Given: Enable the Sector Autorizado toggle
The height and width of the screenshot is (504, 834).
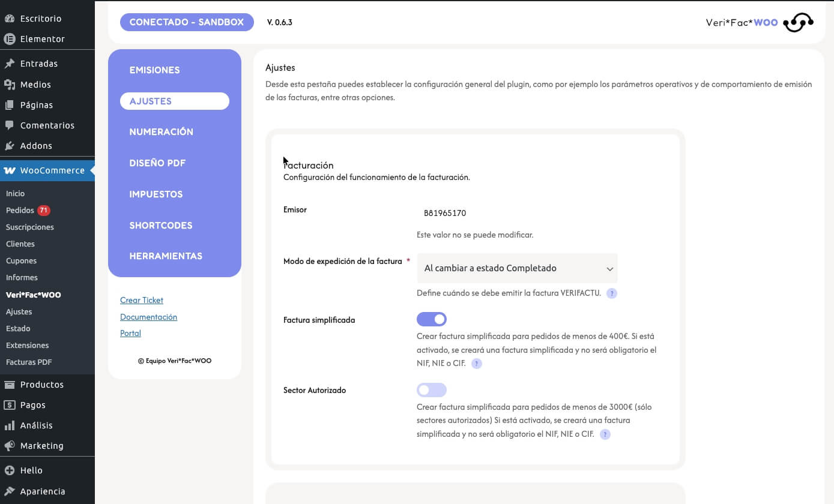Looking at the screenshot, I should [432, 390].
